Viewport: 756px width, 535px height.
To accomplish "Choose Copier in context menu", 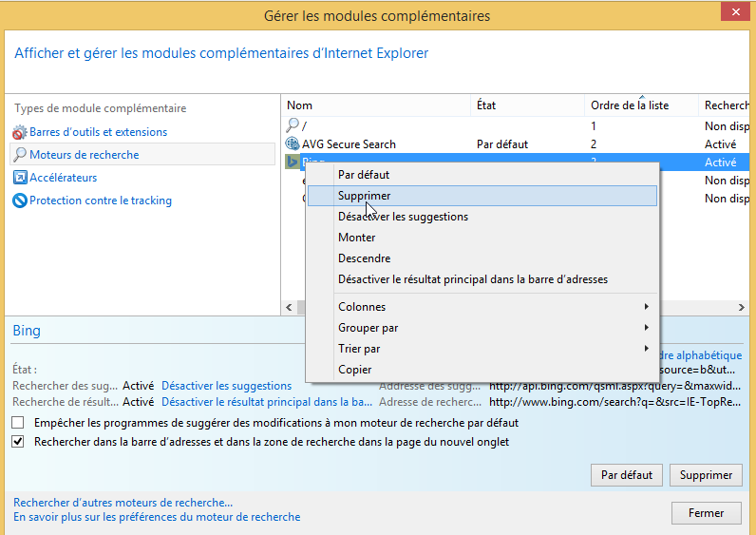I will pos(482,370).
